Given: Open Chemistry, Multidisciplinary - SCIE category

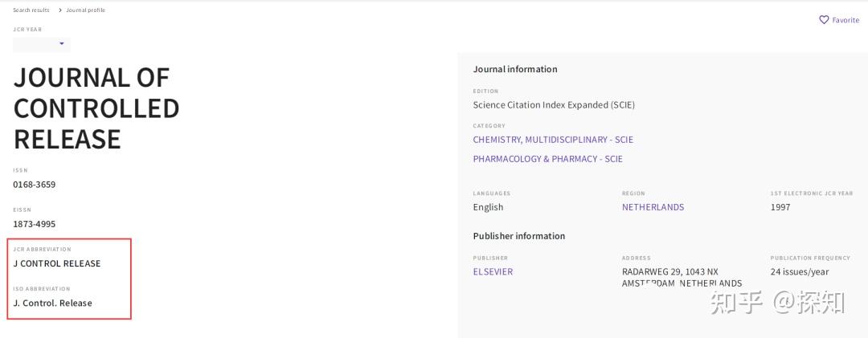Looking at the screenshot, I should (553, 140).
